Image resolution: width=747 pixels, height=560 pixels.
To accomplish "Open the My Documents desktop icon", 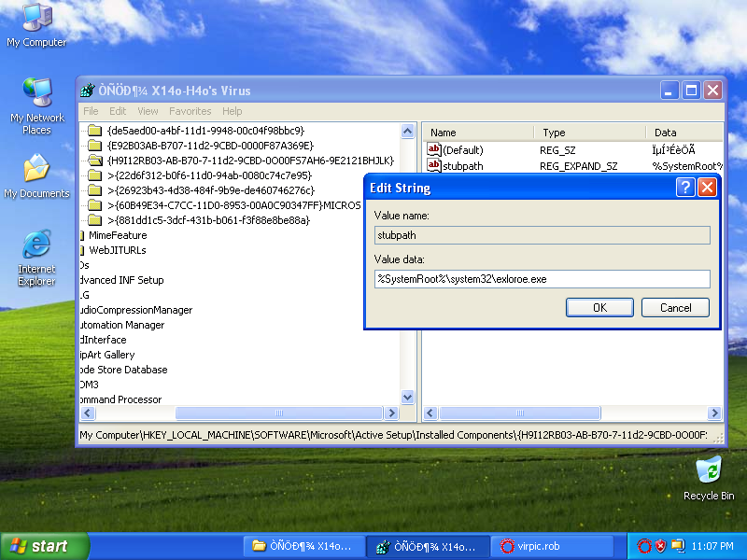I will coord(36,175).
